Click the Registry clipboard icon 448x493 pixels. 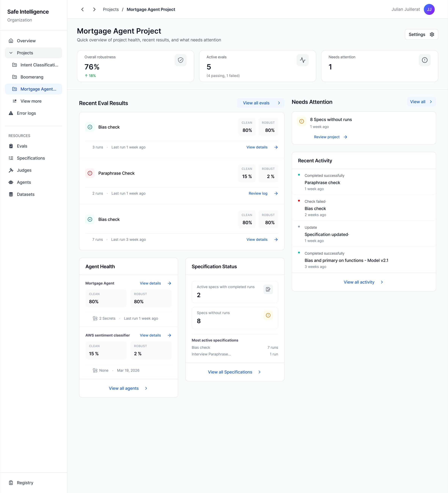click(11, 483)
